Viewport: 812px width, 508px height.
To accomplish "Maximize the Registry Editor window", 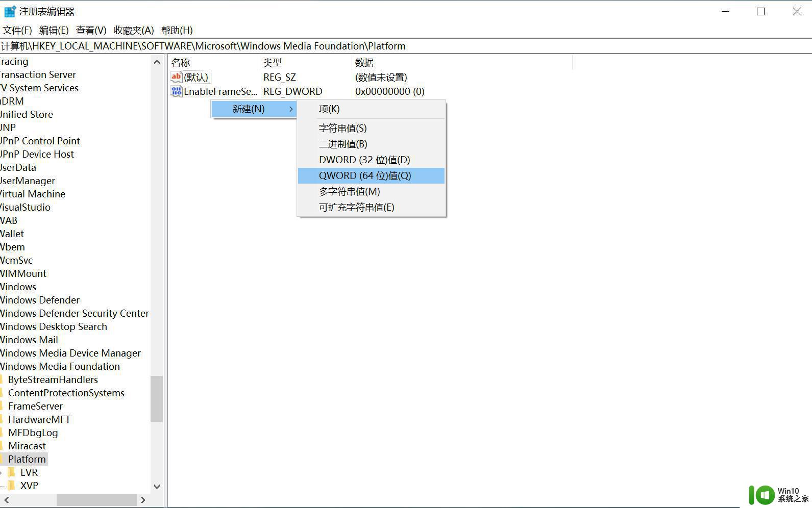I will [x=760, y=11].
